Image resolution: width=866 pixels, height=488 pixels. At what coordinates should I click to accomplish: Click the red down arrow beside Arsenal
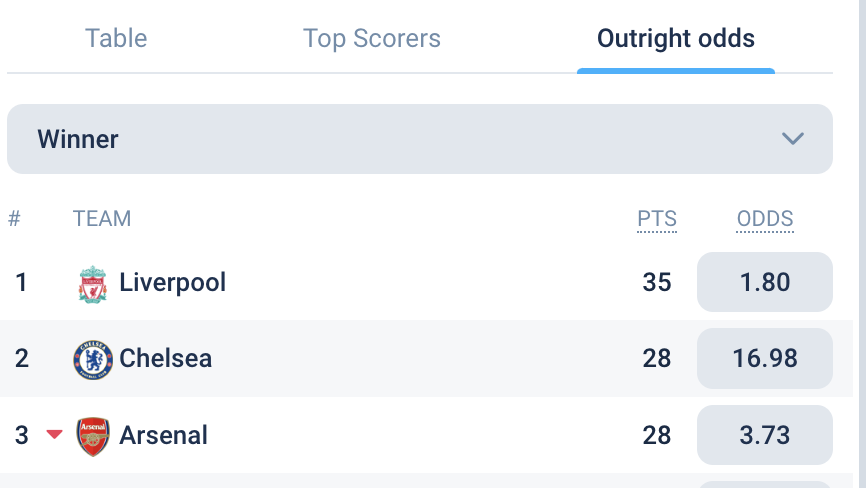[54, 434]
